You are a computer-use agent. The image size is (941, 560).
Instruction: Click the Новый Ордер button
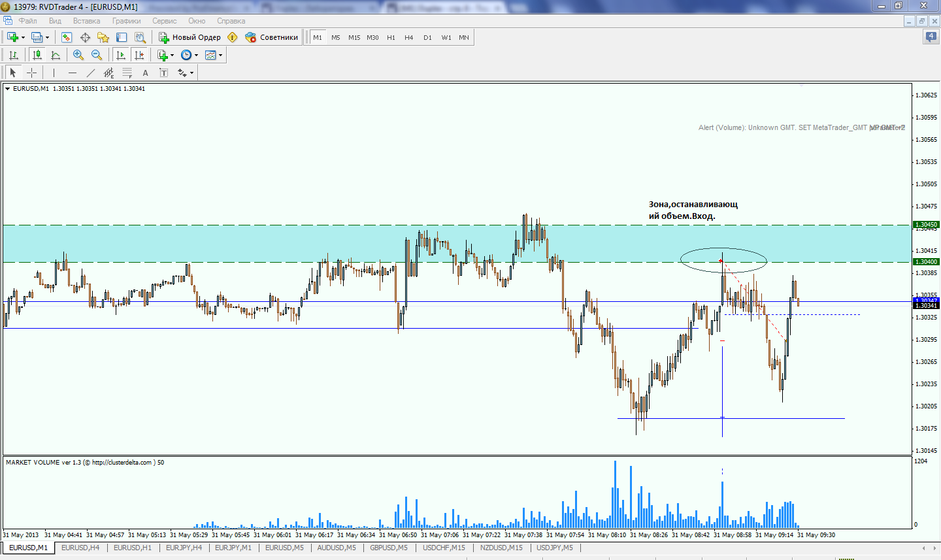coord(190,37)
